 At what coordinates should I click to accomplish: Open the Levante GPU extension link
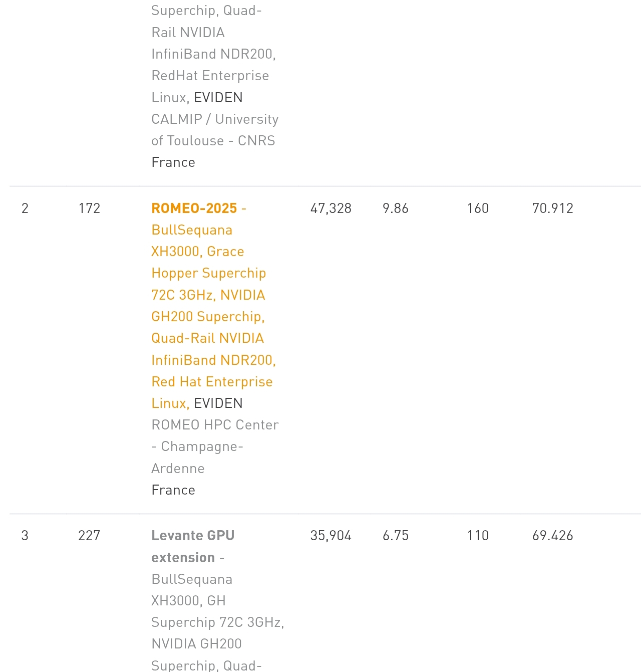click(193, 536)
